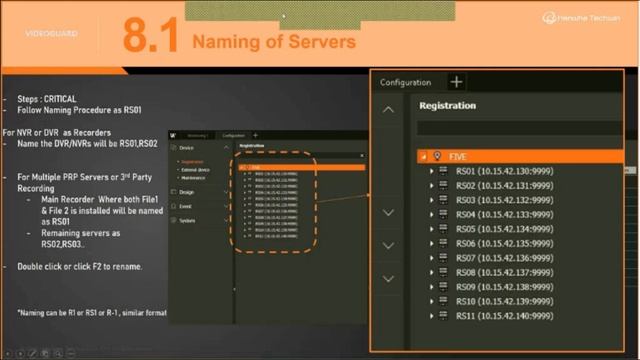Screen dimensions: 640x360
Task: Click the server icon beside RS02
Action: 443,185
